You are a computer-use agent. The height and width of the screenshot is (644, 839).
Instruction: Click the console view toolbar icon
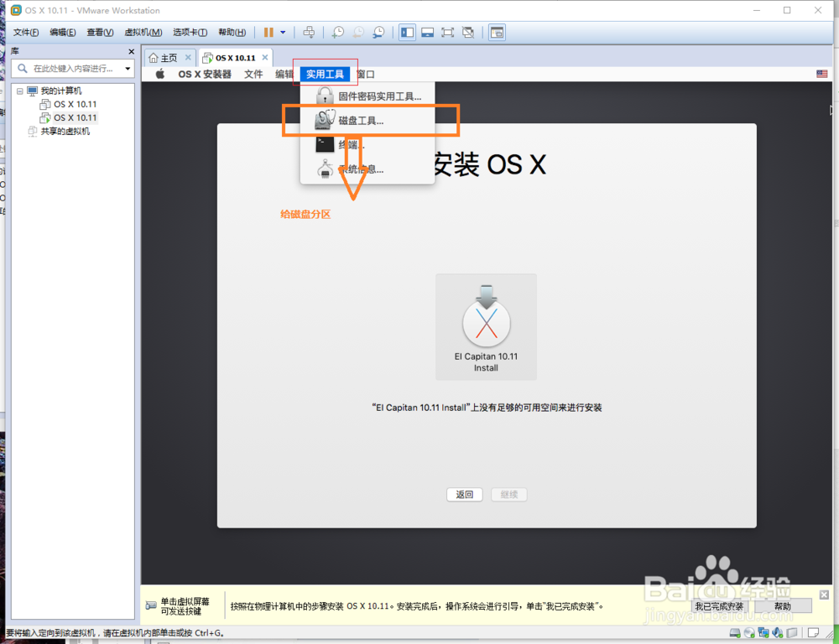coord(497,33)
